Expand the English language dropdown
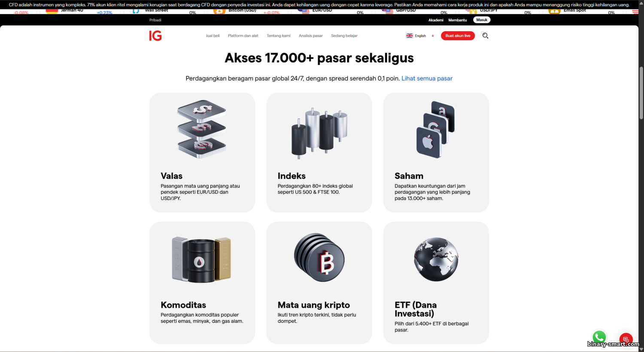 [x=420, y=36]
